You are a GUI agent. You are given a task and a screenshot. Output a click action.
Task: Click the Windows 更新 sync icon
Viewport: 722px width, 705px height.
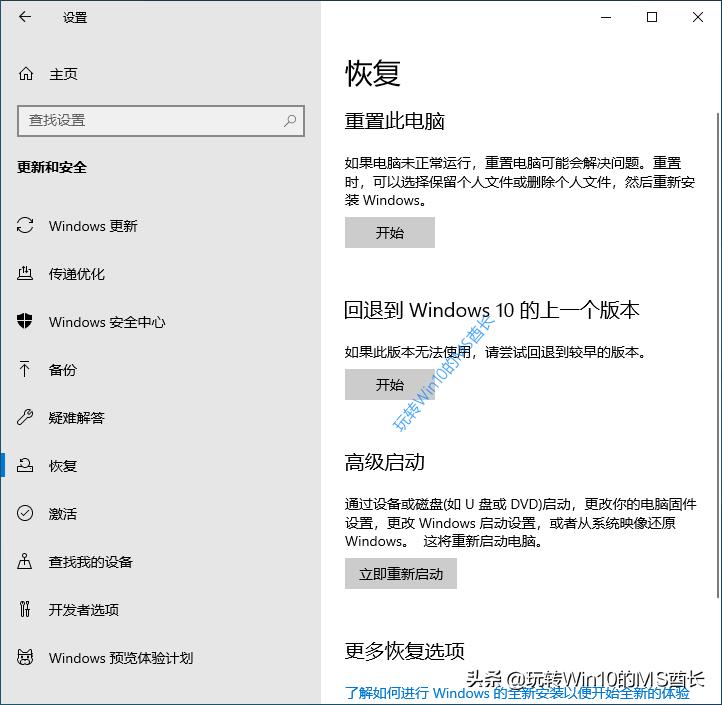point(25,226)
